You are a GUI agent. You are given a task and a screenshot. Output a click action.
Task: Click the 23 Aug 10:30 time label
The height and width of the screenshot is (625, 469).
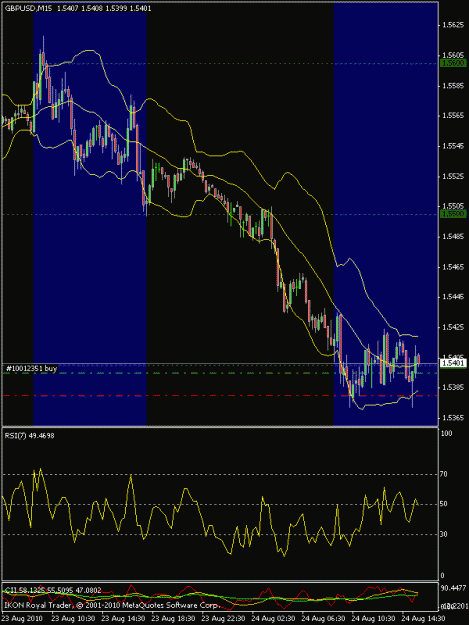[73, 618]
